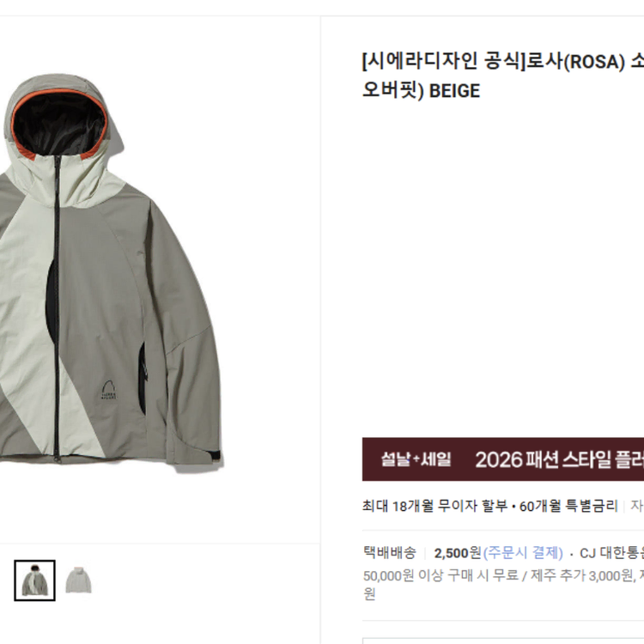The height and width of the screenshot is (644, 644).
Task: Click the CJ 대한통운 courier text
Action: [x=611, y=553]
